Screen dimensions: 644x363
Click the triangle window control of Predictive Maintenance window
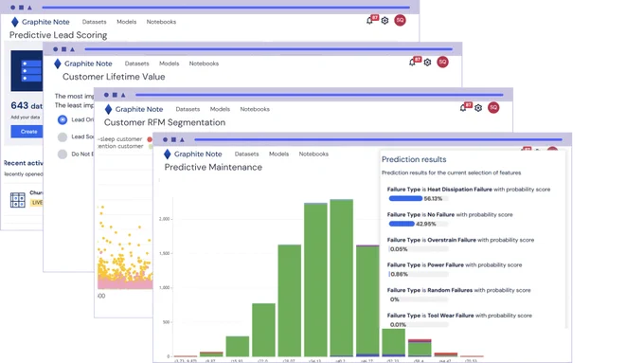point(182,139)
